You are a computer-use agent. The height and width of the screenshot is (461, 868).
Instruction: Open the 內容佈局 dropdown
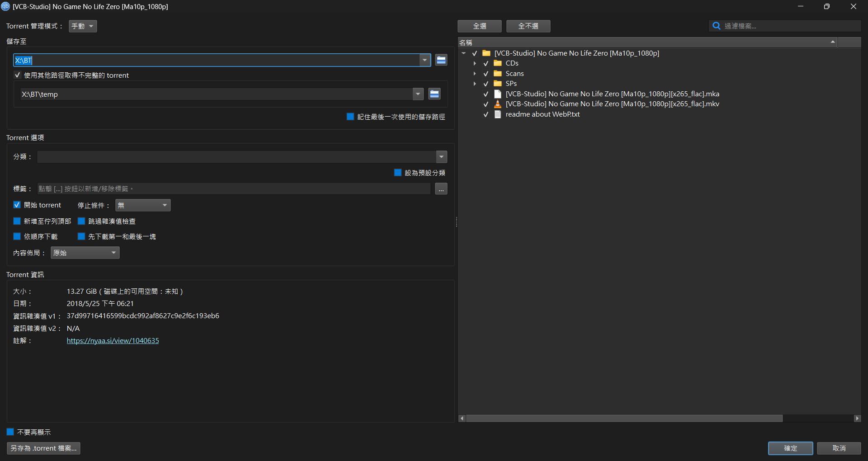point(85,253)
